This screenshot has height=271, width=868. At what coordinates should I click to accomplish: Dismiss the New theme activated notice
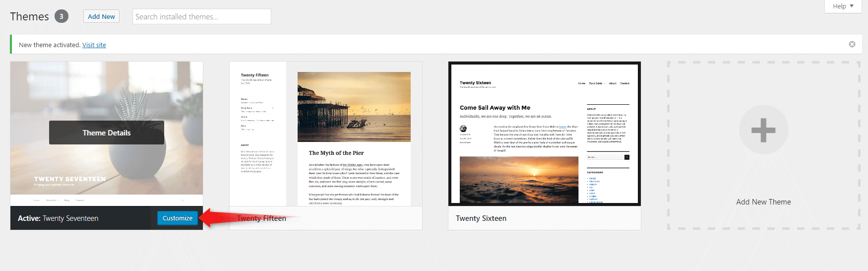point(852,44)
